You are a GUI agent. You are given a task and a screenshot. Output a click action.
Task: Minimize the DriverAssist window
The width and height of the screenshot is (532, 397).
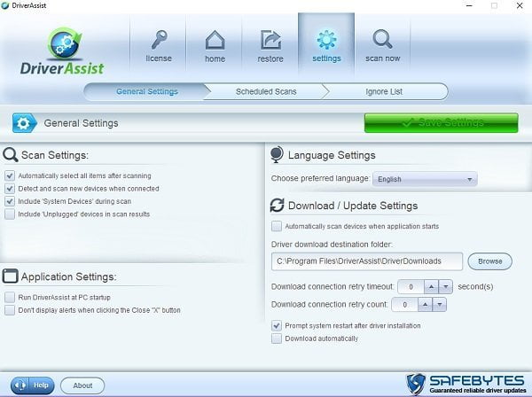point(469,6)
